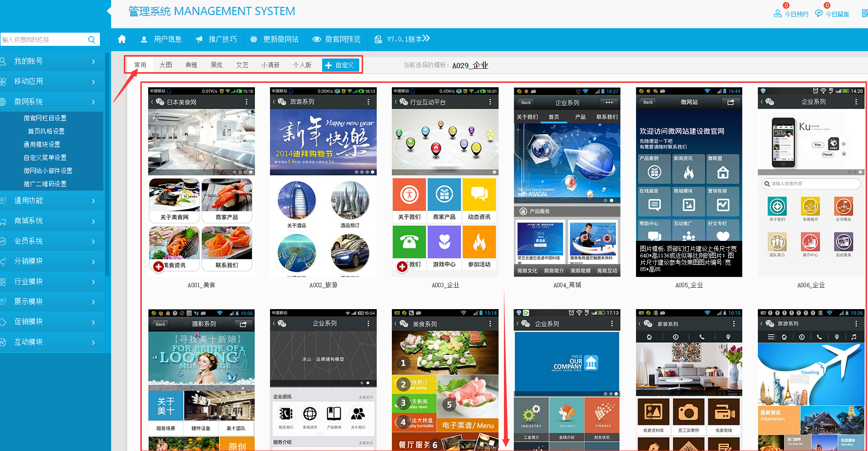
Task: Choose template A001_美食 thumbnail
Action: click(201, 182)
